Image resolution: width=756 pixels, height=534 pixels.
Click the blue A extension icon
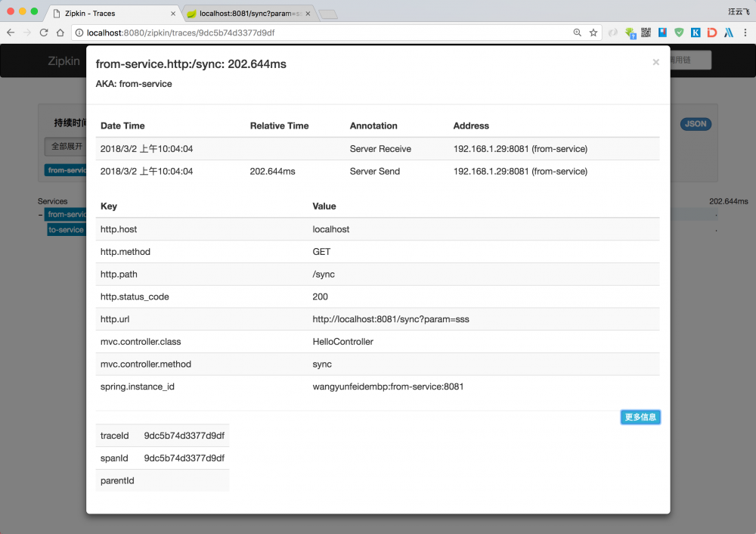(727, 33)
